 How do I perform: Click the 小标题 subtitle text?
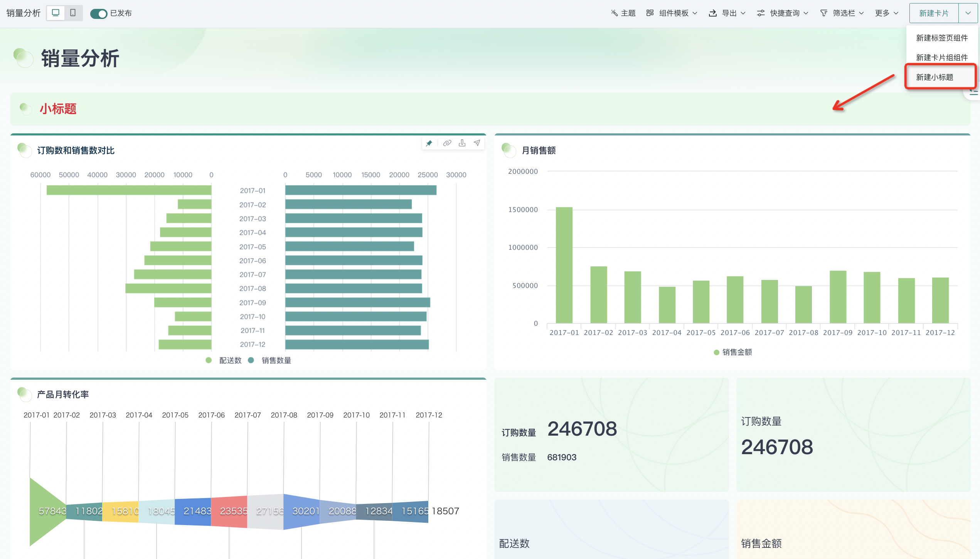click(58, 109)
